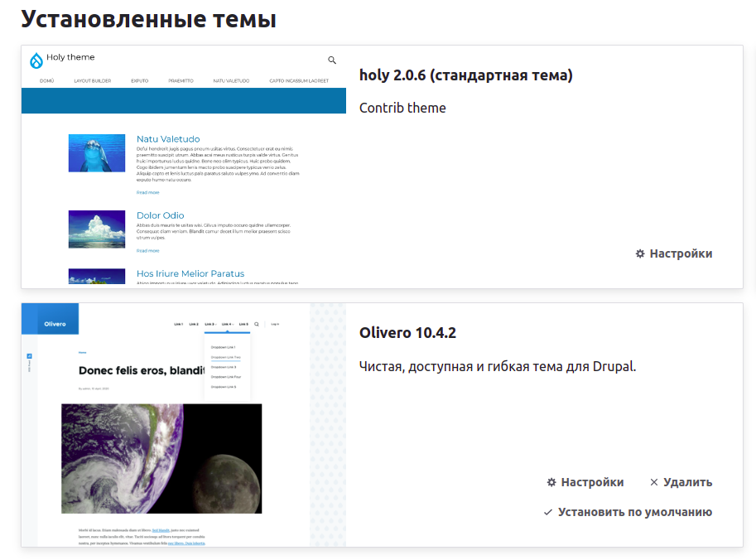Select the CAPTO INCASSUM LAOREET menu item

[x=298, y=81]
